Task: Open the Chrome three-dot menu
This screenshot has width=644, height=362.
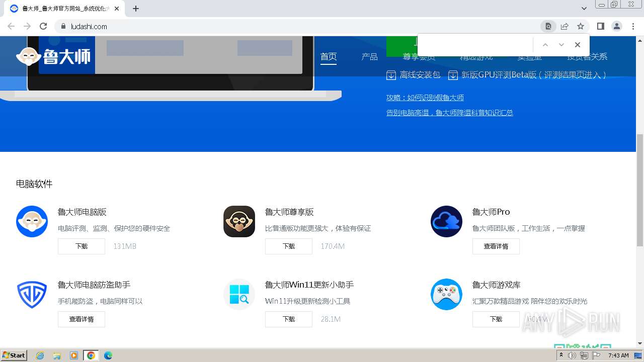Action: pos(633,26)
